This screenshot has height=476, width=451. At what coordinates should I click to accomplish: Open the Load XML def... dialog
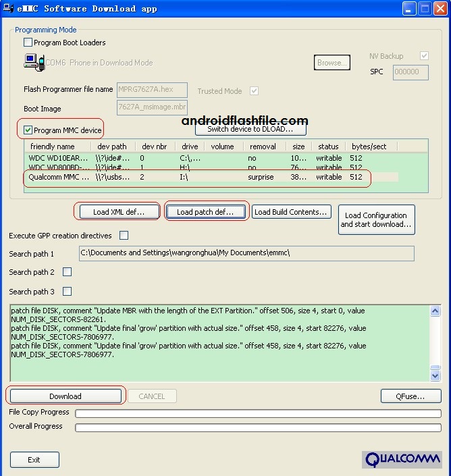pyautogui.click(x=119, y=212)
